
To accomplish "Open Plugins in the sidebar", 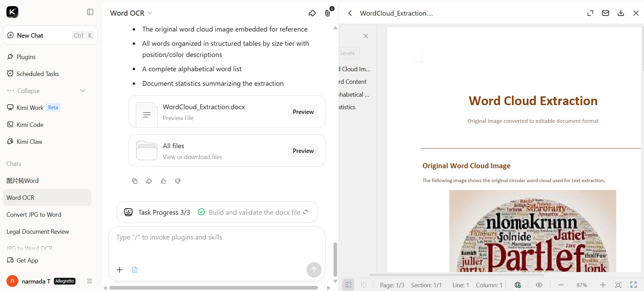I will (x=26, y=57).
